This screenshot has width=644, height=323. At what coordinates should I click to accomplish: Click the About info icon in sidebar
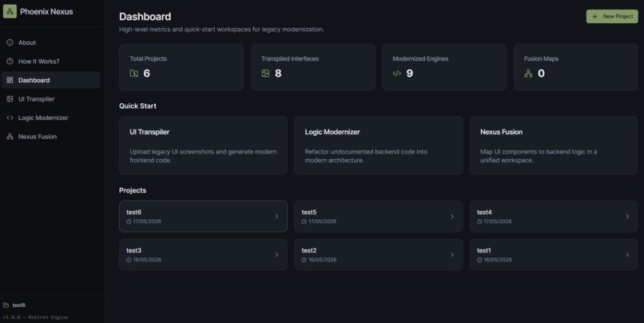(10, 42)
